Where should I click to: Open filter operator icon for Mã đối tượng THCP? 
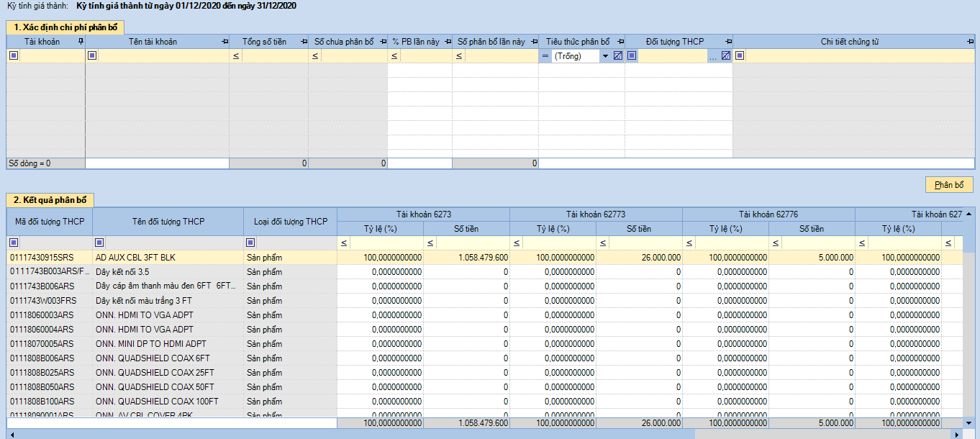click(x=14, y=243)
